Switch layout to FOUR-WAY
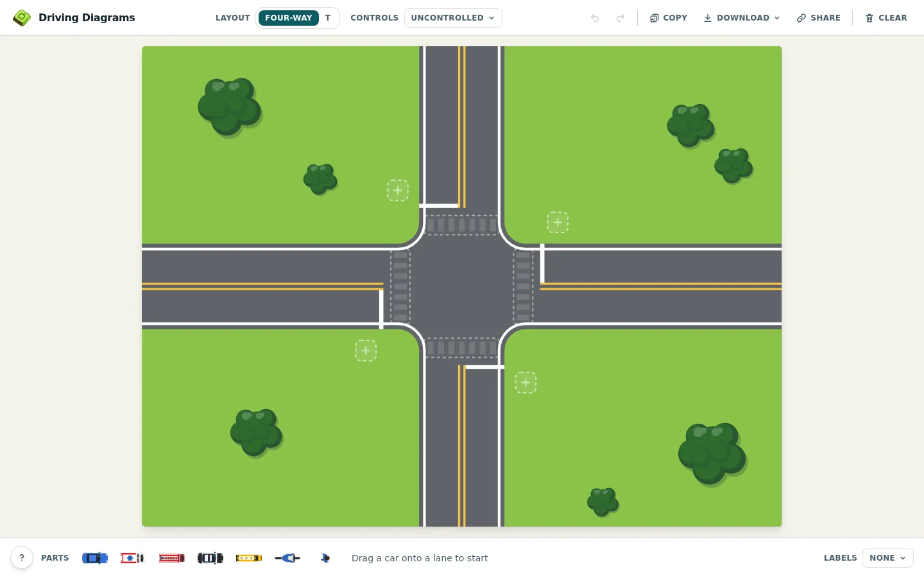This screenshot has width=924, height=578. [289, 18]
